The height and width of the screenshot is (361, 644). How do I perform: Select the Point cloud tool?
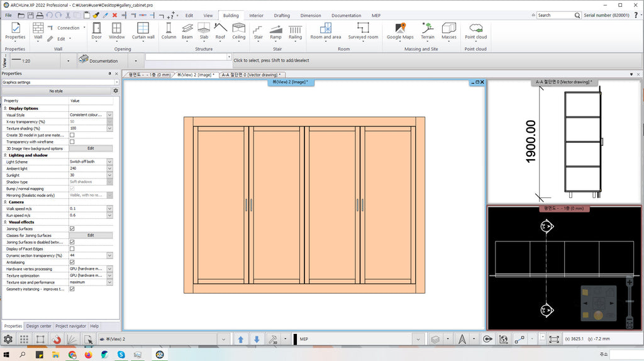coord(475,30)
